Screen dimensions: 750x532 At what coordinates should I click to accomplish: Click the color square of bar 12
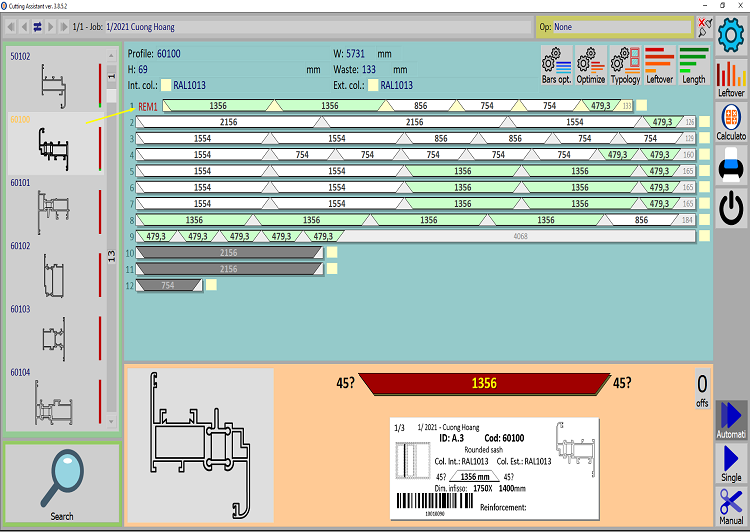(211, 285)
